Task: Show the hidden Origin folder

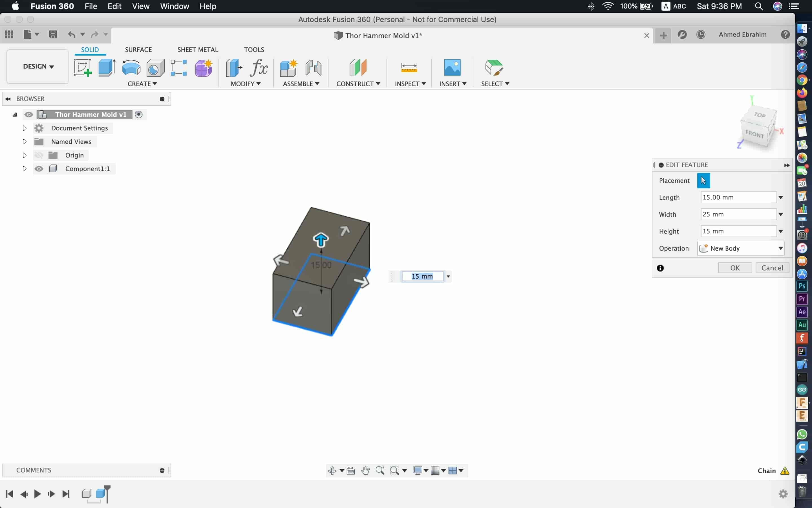Action: pyautogui.click(x=39, y=155)
